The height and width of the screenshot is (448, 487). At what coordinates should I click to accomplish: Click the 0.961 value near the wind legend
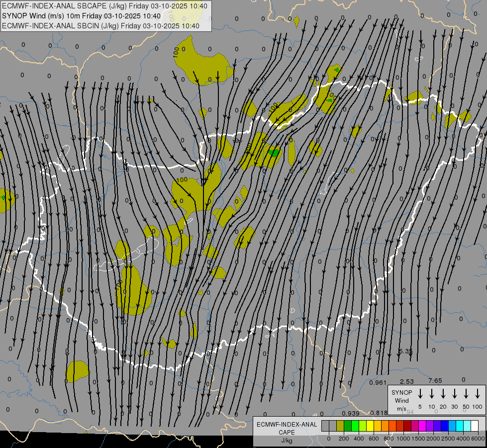[378, 382]
